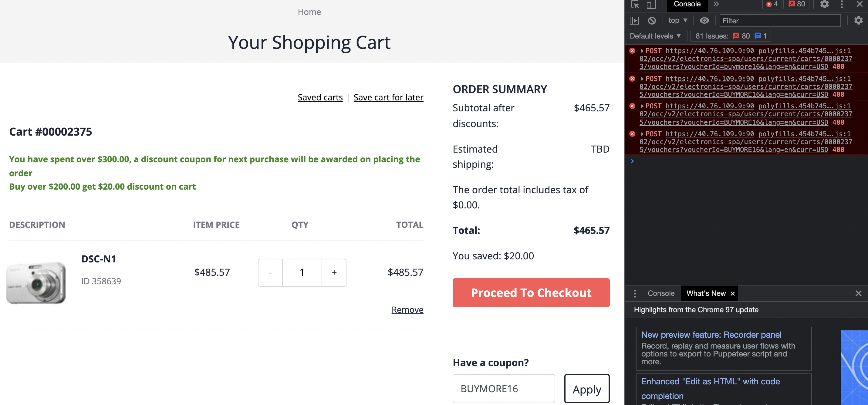
Task: Click Proceed To Checkout
Action: [x=531, y=293]
